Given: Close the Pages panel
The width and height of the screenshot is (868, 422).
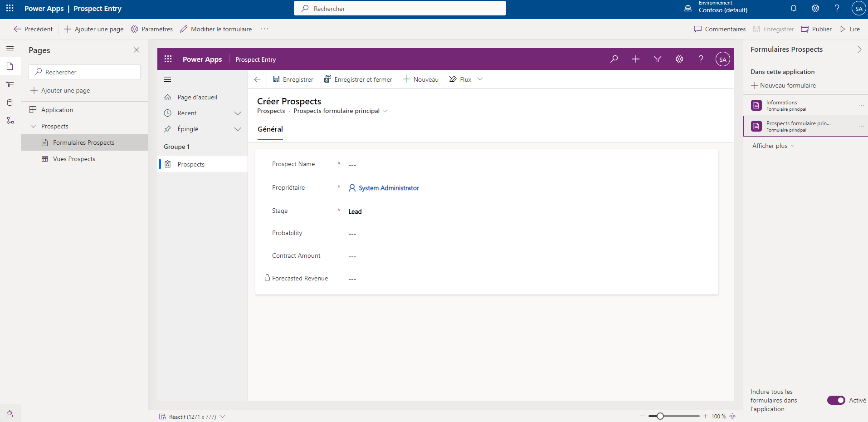Looking at the screenshot, I should click(x=137, y=50).
